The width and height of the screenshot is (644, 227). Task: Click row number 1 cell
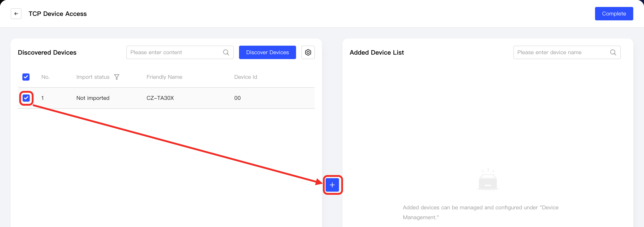42,98
